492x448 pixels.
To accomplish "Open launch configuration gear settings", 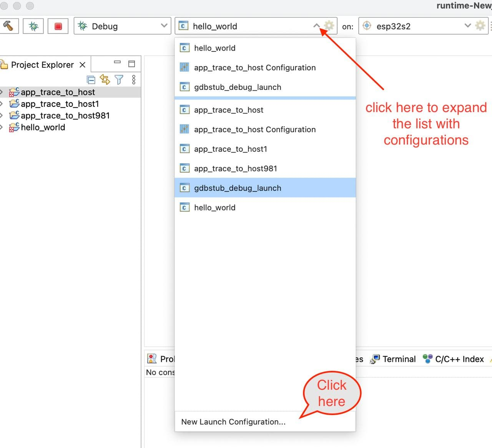I will tap(329, 26).
